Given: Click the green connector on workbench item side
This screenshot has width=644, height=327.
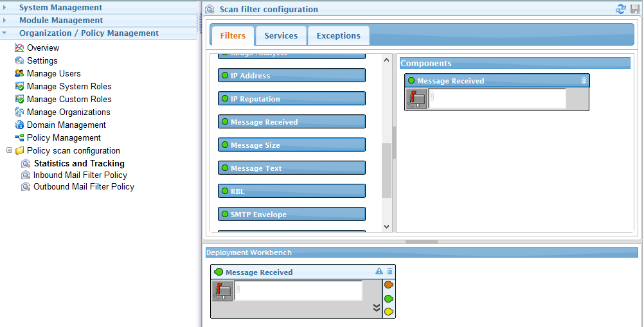Looking at the screenshot, I should pyautogui.click(x=389, y=299).
